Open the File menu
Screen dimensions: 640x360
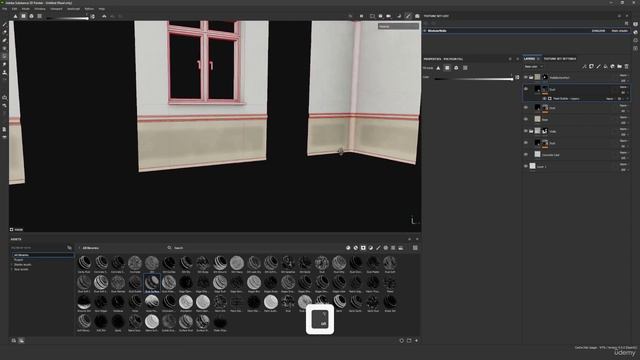click(x=4, y=9)
